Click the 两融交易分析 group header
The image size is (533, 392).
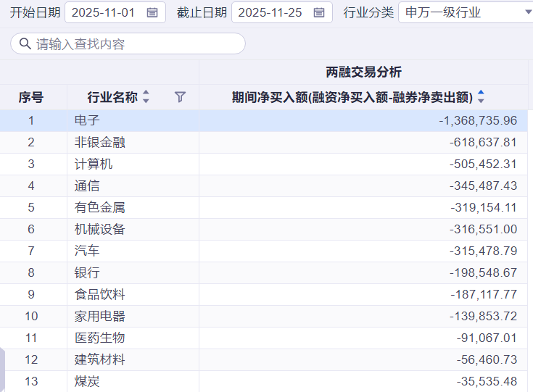pyautogui.click(x=363, y=72)
